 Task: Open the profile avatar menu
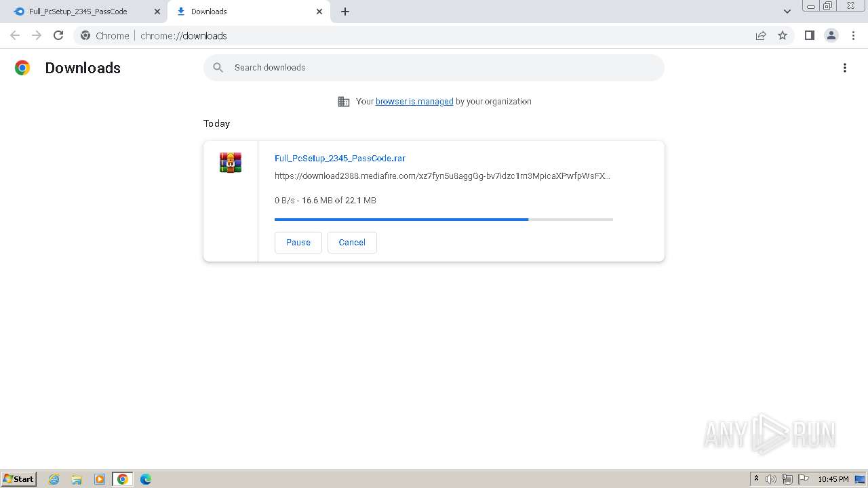tap(831, 35)
